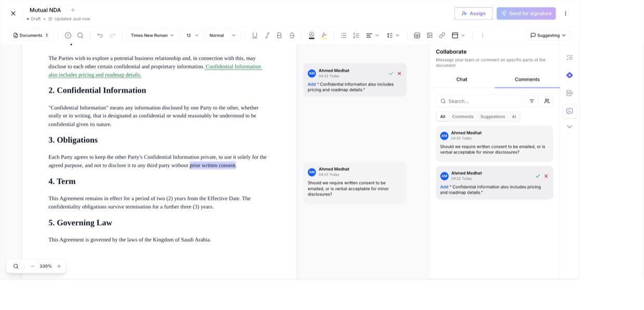Open the fields icon in right sidebar

pyautogui.click(x=570, y=93)
